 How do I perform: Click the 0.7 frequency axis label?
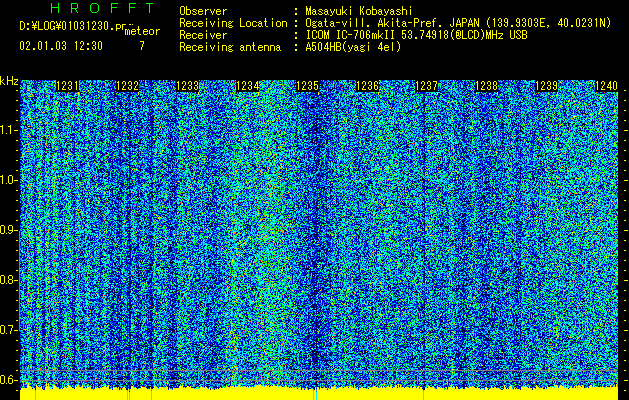[8, 330]
